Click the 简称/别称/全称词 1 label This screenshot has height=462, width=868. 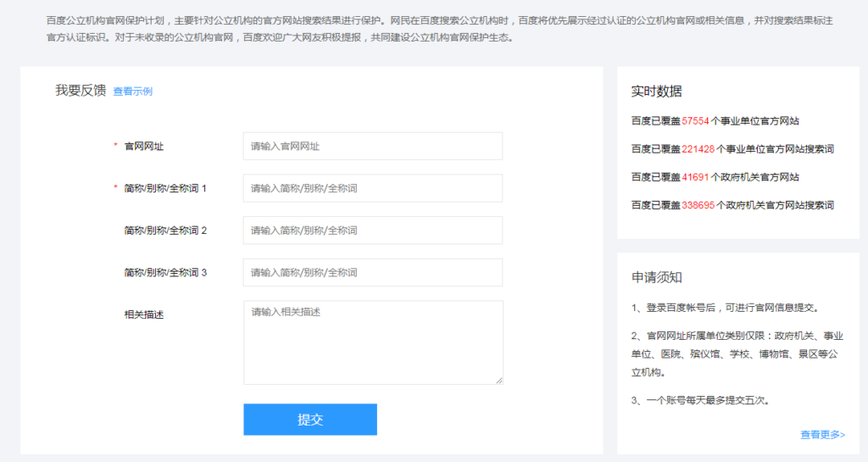tap(165, 188)
